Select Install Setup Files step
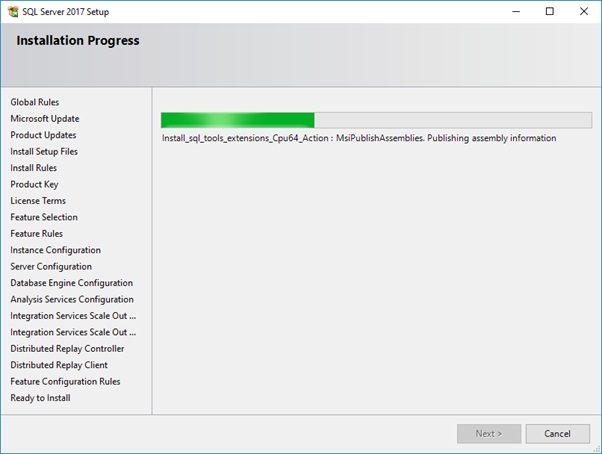The image size is (602, 454). 44,152
